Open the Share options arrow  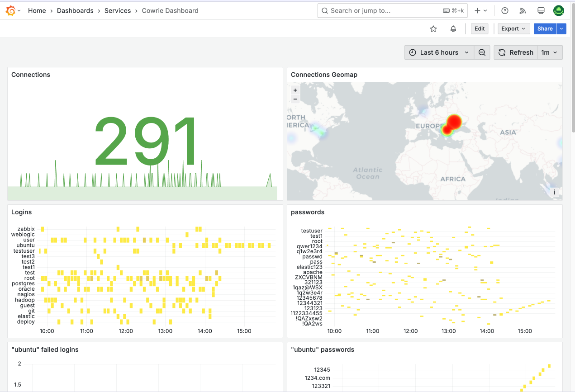coord(561,28)
